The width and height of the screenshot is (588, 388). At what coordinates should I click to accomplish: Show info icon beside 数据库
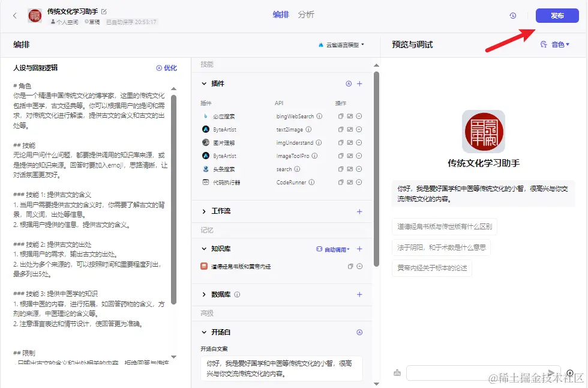(x=237, y=294)
